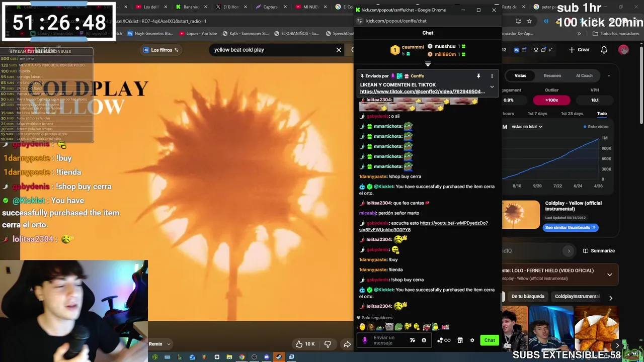The width and height of the screenshot is (644, 362).
Task: Open the 'vistas en total' dropdown
Action: click(x=527, y=127)
